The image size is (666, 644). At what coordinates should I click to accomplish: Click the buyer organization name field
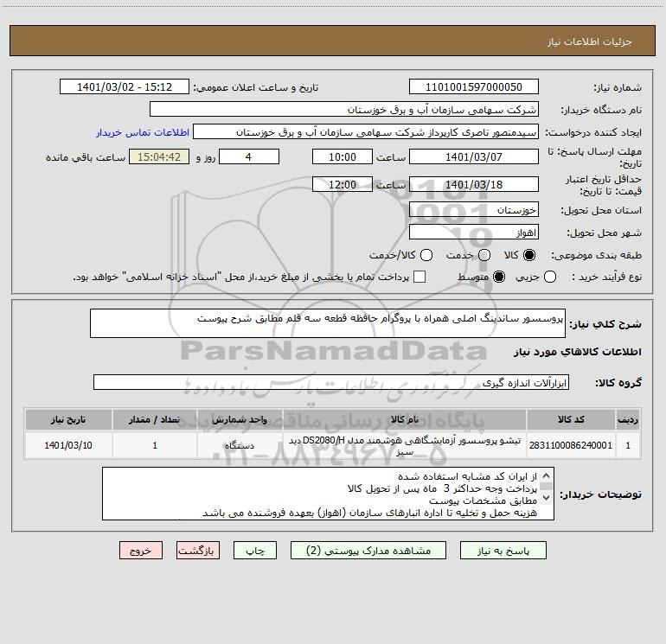pos(344,110)
